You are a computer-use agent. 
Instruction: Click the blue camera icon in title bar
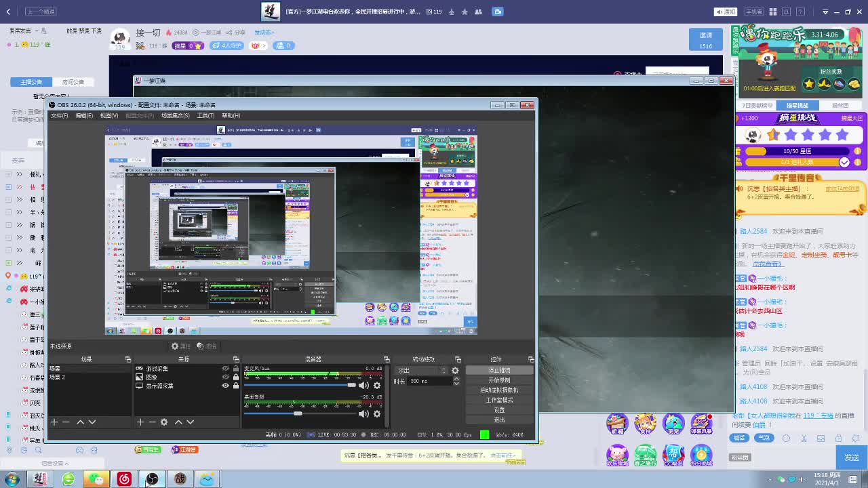point(497,12)
